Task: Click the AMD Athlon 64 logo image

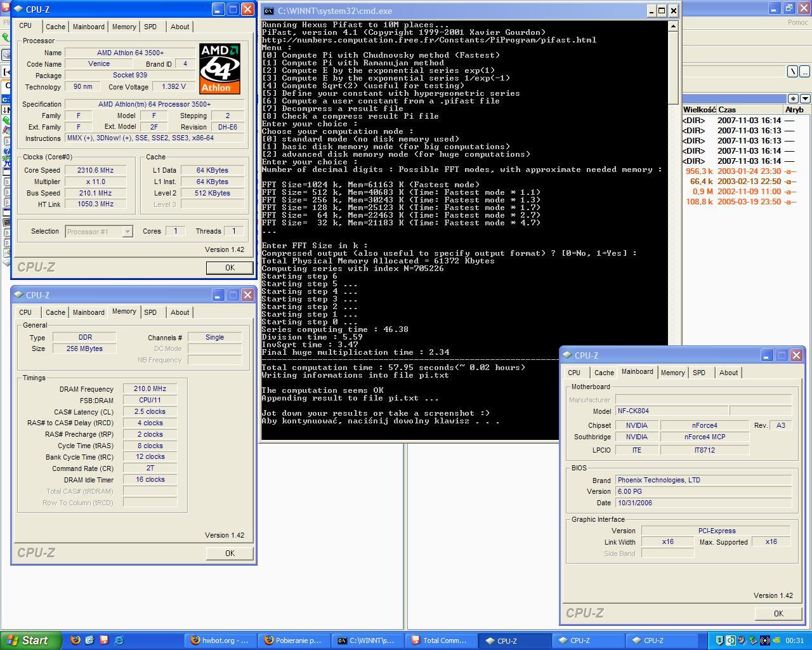Action: [x=219, y=69]
